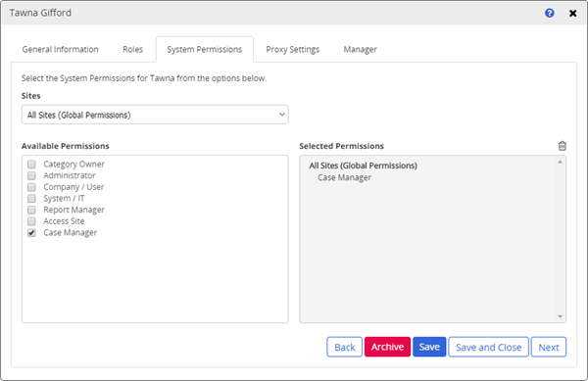The image size is (588, 381).
Task: Click the trash icon above Selected Permissions
Action: 562,146
